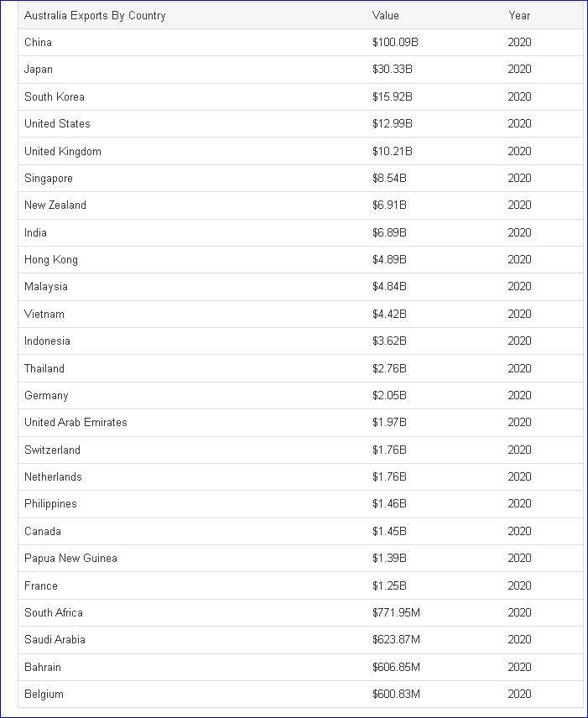Open the Hong Kong entry
Viewport: 588px width, 718px height.
click(51, 259)
